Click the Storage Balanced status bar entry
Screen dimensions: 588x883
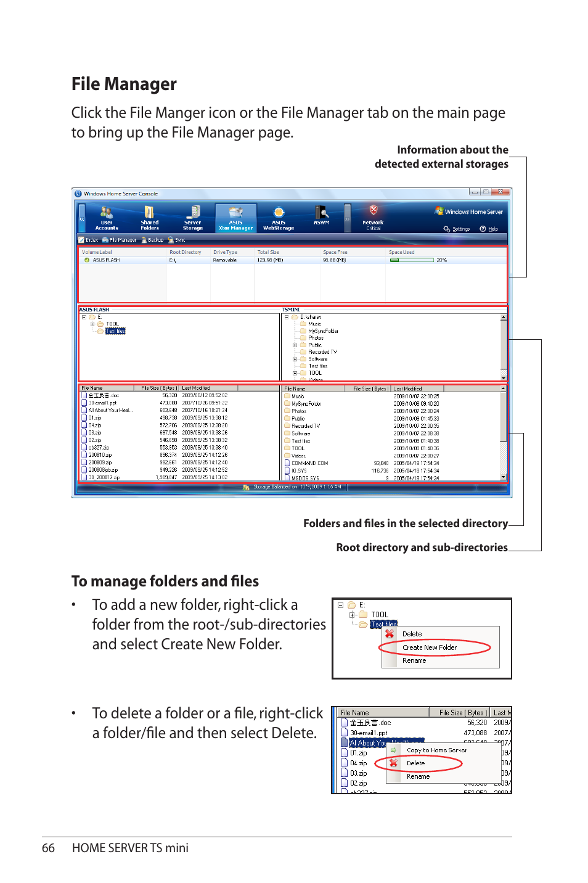pyautogui.click(x=293, y=487)
